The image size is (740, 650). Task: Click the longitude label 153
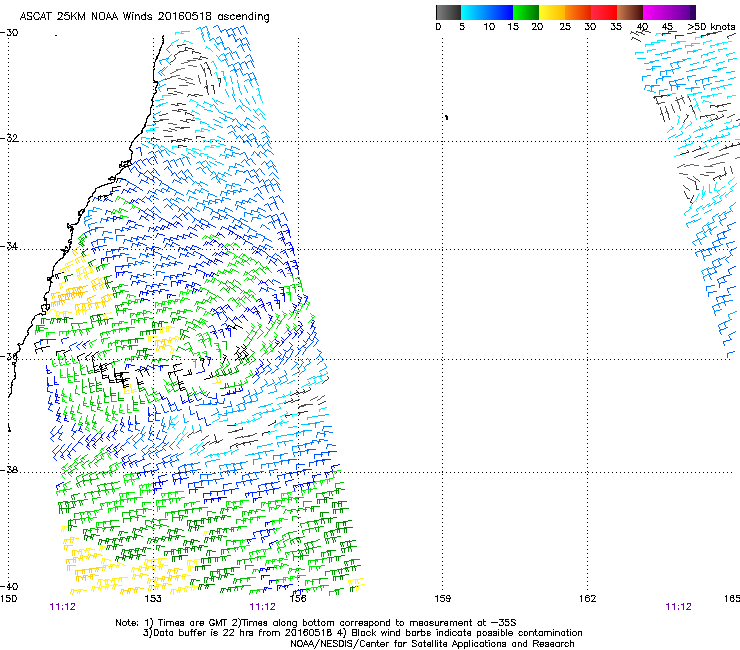click(x=153, y=599)
